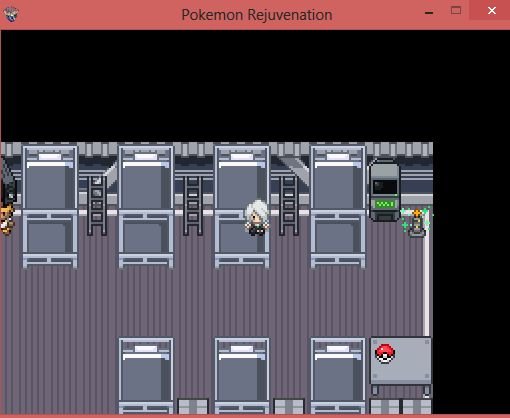Close the Pokemon Rejuvenation window

(x=491, y=10)
